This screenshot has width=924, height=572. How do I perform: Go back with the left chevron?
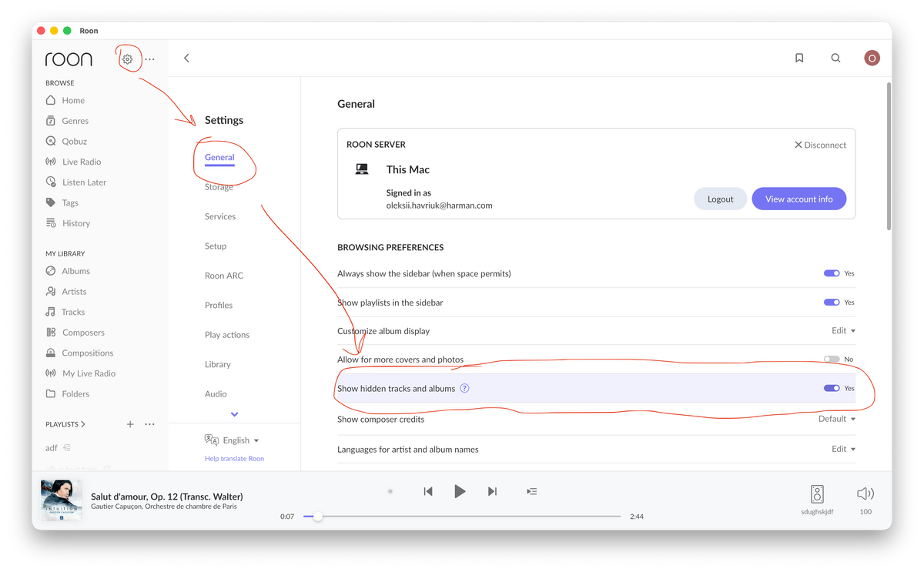186,58
